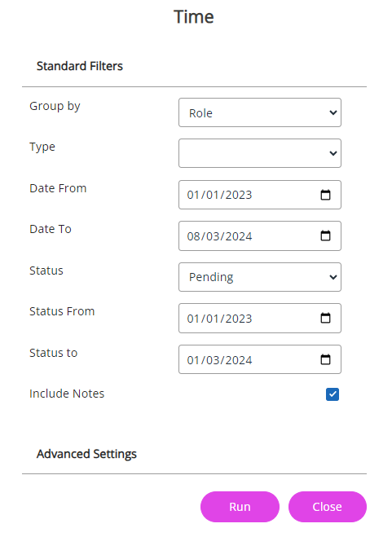Open the Date From calendar picker icon
Viewport: 392px width, 550px height.
pos(325,195)
